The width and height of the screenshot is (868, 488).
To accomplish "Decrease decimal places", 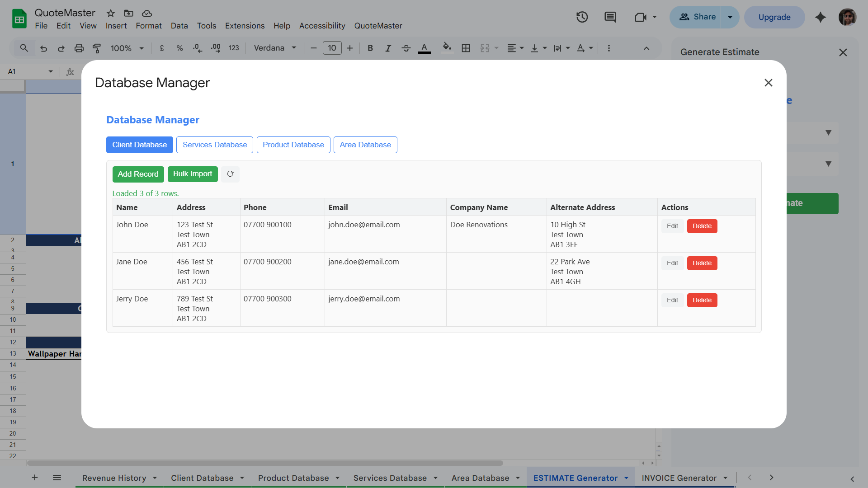I will (197, 48).
